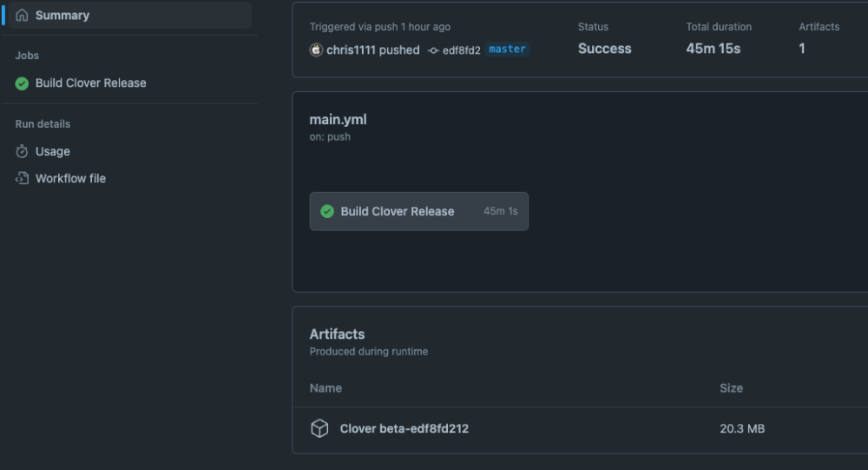
Task: Click the Success status text
Action: click(604, 49)
